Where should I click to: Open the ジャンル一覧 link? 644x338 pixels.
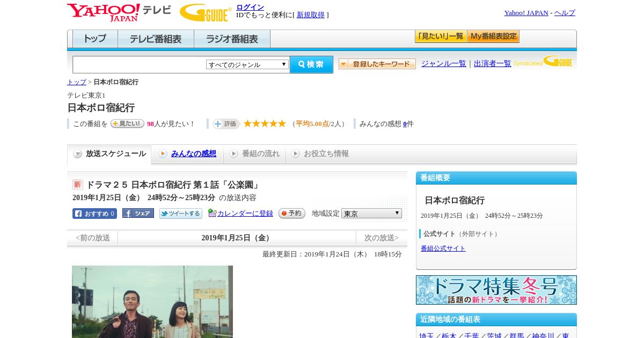[x=444, y=64]
